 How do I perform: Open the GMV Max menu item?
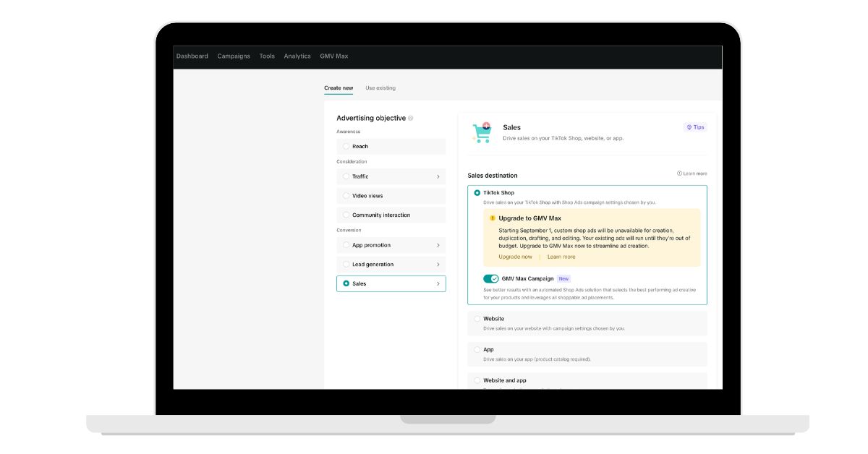(x=334, y=56)
